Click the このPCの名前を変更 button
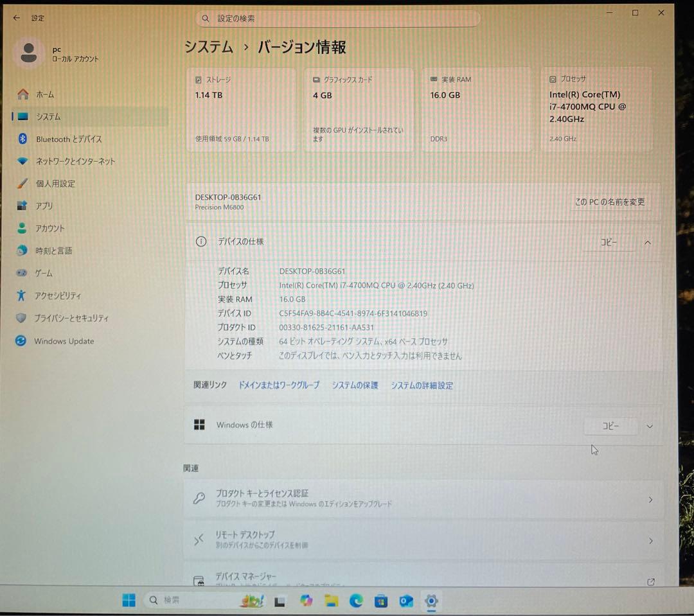694x616 pixels. [x=611, y=201]
